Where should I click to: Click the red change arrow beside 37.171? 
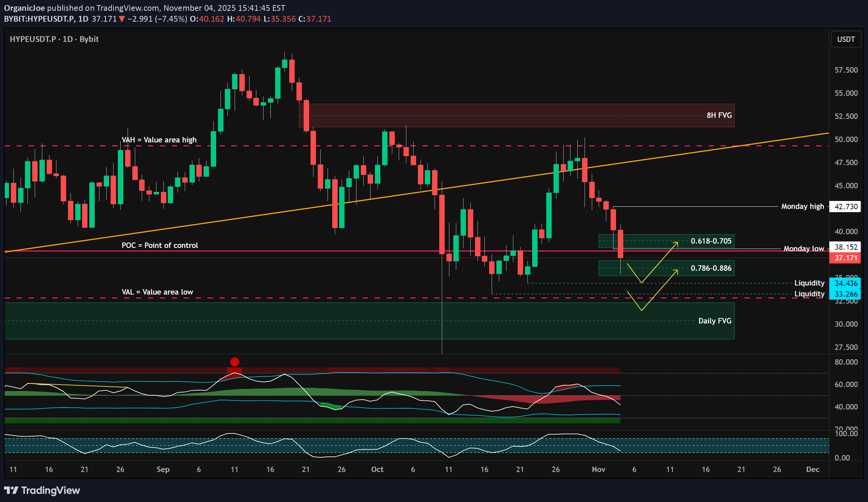click(122, 19)
